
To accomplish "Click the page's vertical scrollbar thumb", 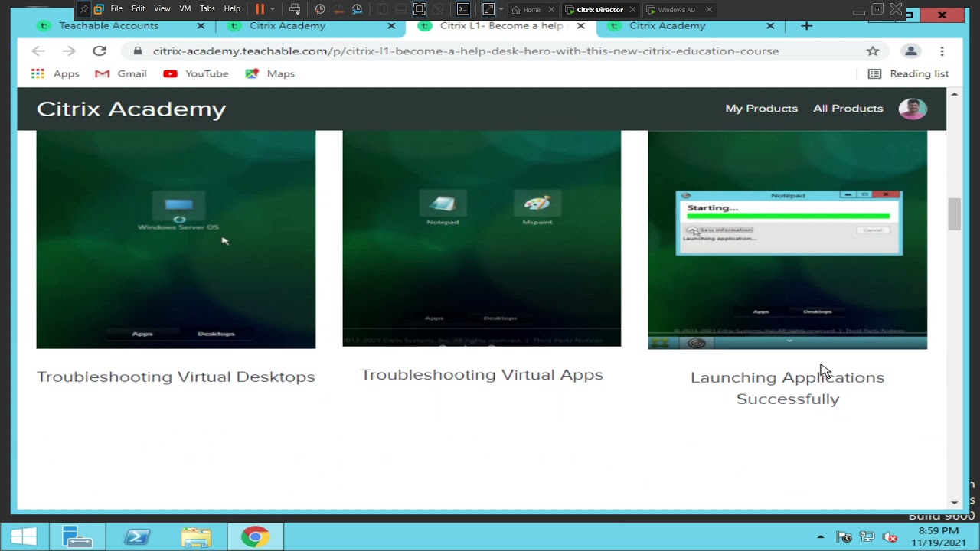I will point(954,214).
